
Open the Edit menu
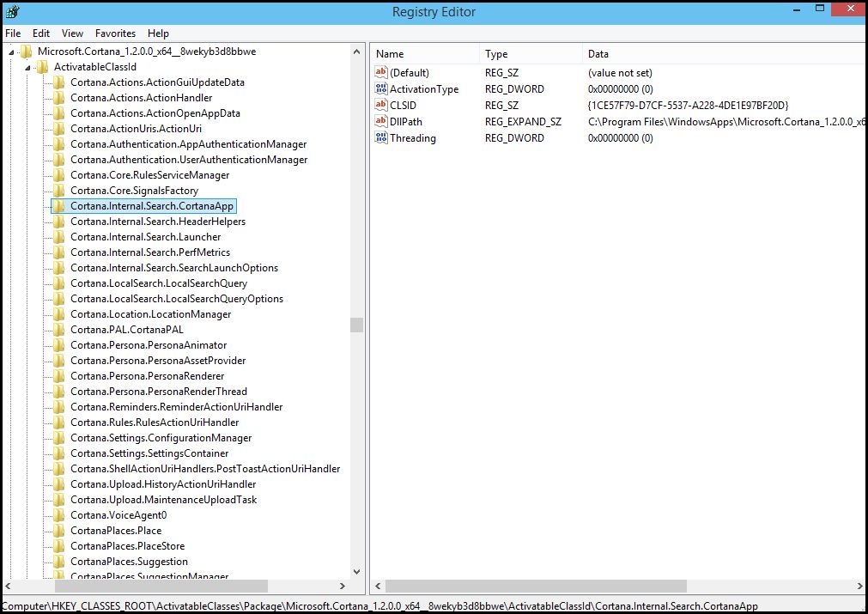coord(41,33)
